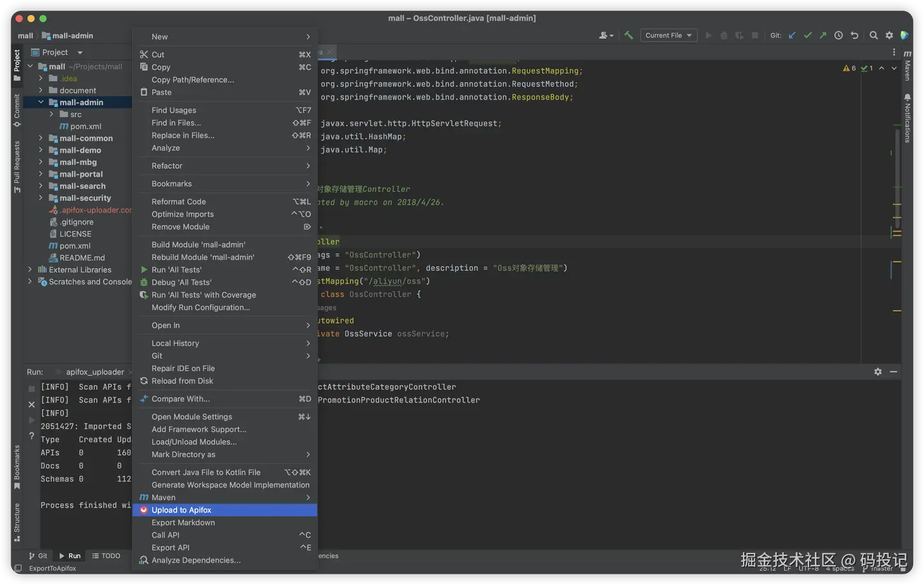Viewport: 924px width, 585px height.
Task: Toggle the Bookmarks tool window tab
Action: tap(17, 467)
